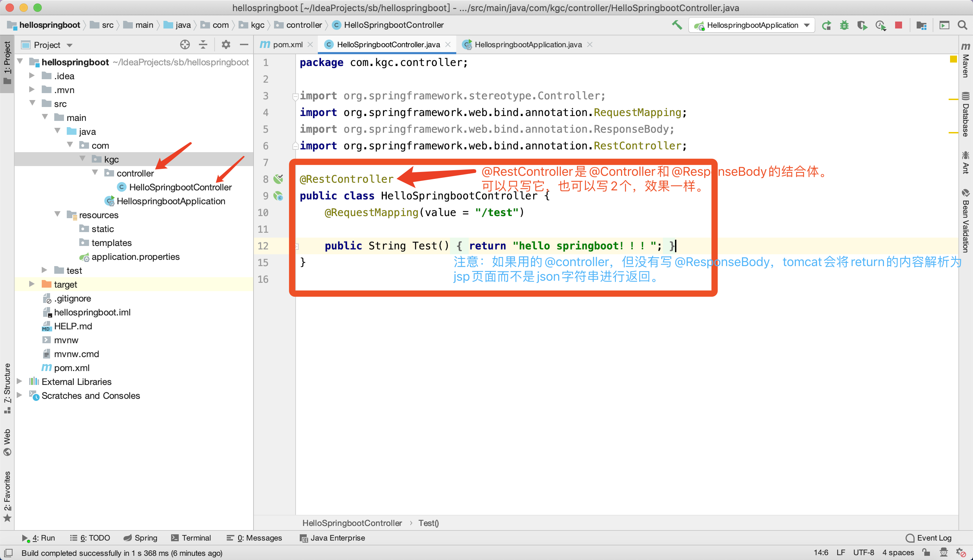Switch to the pom.xml tab
Viewport: 973px width, 560px height.
pos(287,44)
